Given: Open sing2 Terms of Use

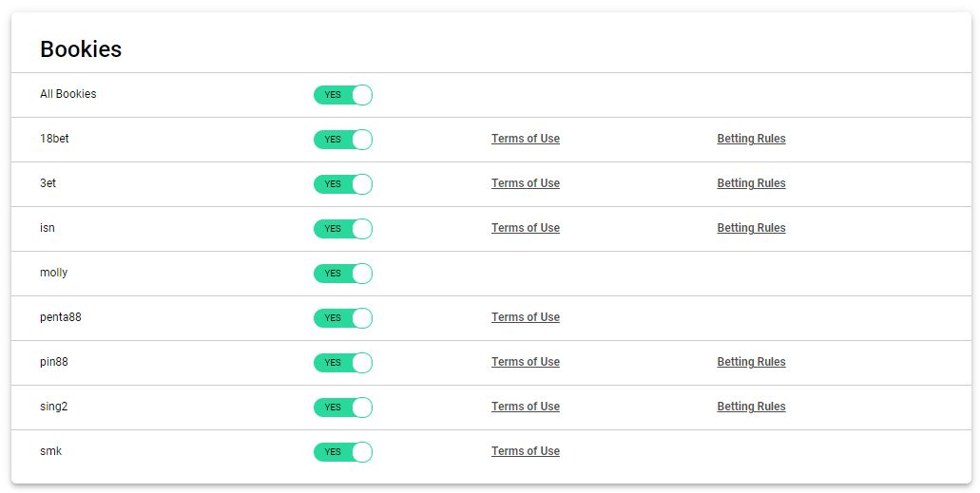Looking at the screenshot, I should [x=526, y=407].
